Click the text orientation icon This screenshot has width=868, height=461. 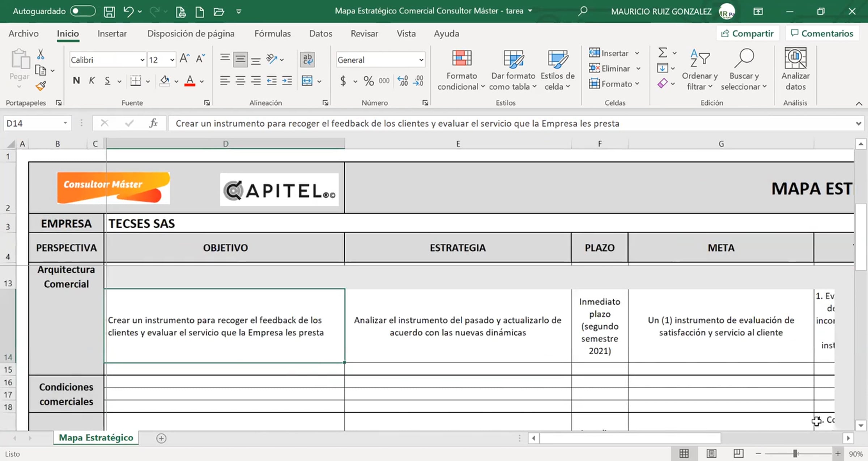point(272,59)
